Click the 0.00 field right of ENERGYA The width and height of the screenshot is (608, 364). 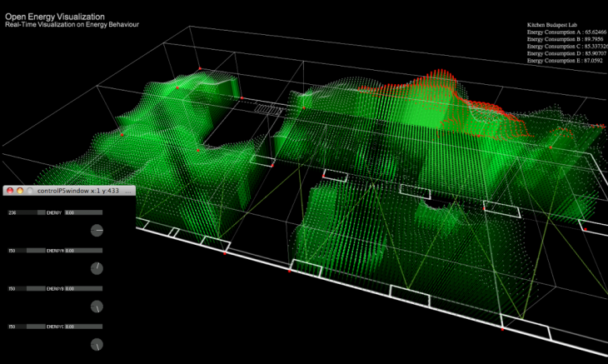coord(83,250)
